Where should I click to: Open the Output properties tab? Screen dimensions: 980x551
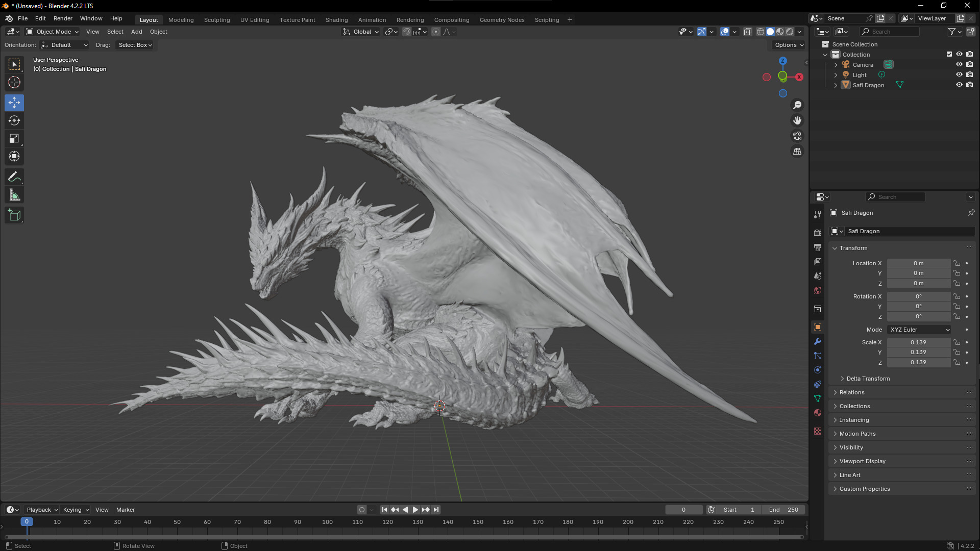818,247
